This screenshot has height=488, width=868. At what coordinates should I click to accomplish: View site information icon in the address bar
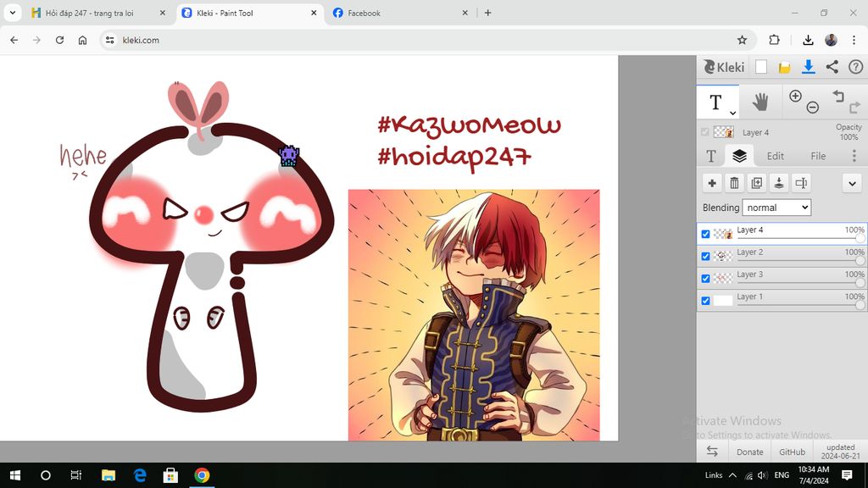(x=109, y=40)
